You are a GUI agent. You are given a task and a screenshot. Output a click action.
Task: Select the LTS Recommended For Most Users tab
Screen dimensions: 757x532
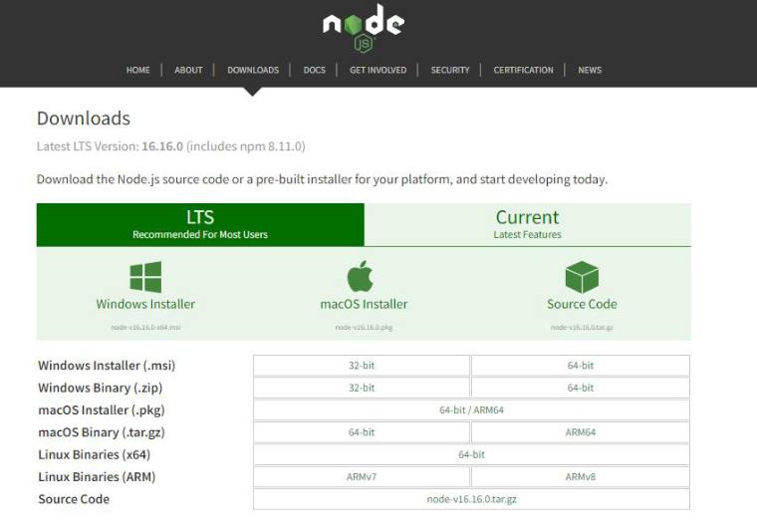coord(200,224)
